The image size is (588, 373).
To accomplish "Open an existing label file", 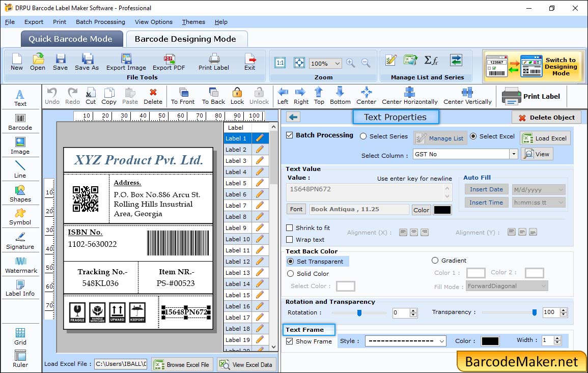I will coord(38,62).
